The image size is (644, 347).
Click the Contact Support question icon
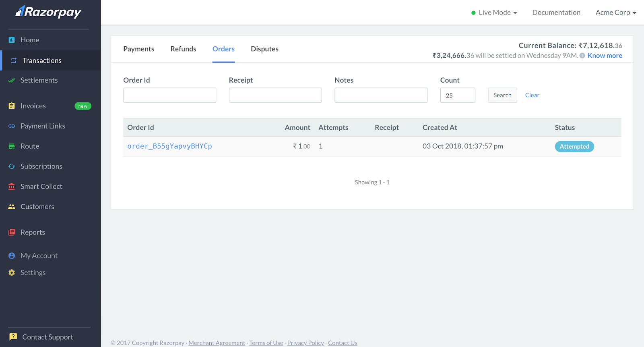coord(13,337)
